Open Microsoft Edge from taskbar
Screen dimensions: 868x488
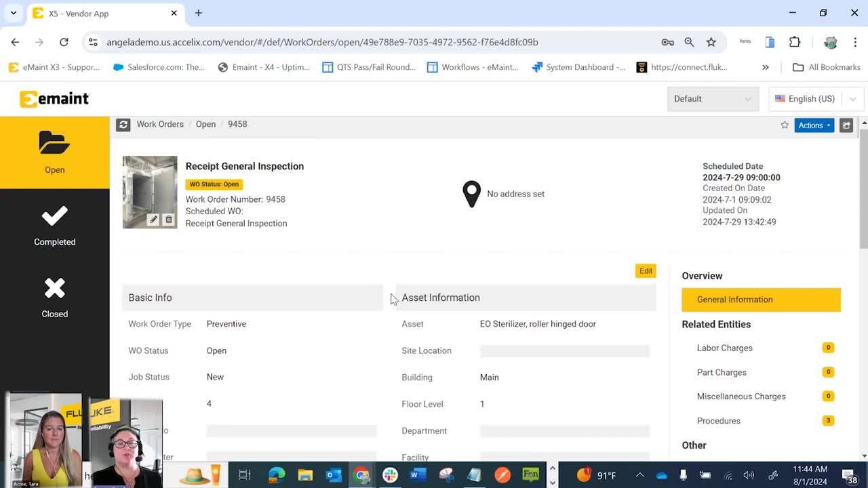click(277, 475)
